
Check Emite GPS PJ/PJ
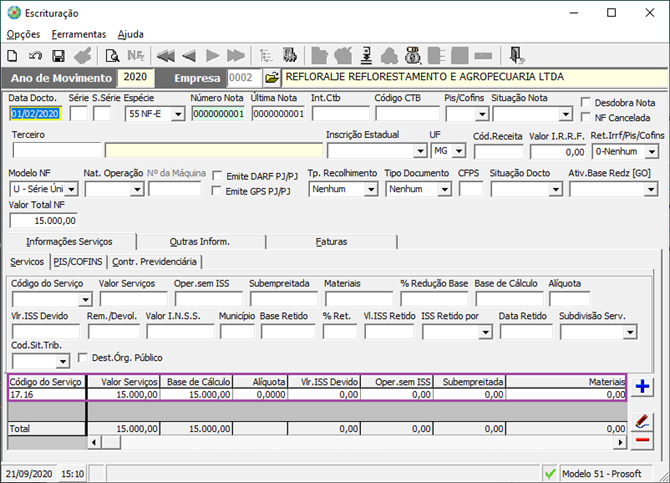click(217, 191)
